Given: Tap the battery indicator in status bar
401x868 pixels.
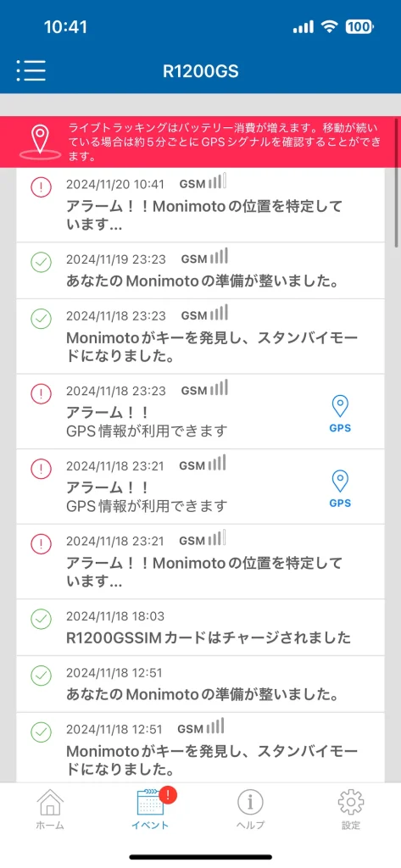Looking at the screenshot, I should point(359,26).
